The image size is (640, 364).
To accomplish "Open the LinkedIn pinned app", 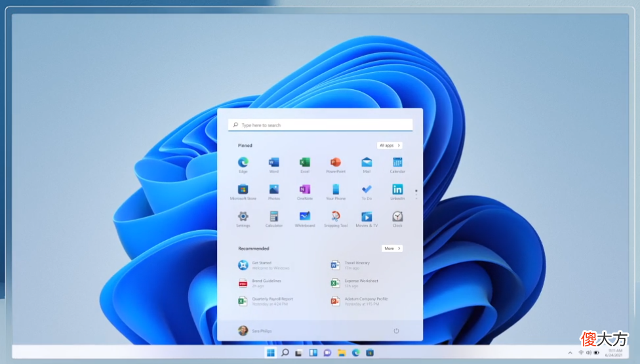I will 397,192.
